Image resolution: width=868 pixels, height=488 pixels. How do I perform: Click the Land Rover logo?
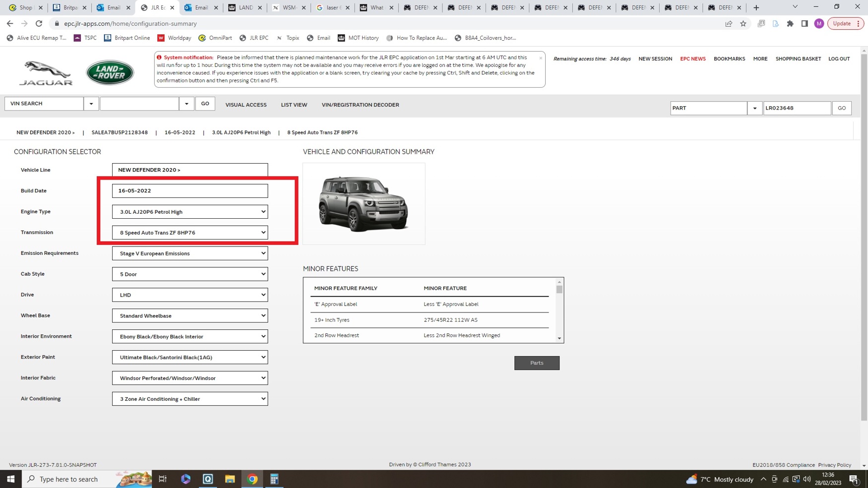tap(110, 73)
